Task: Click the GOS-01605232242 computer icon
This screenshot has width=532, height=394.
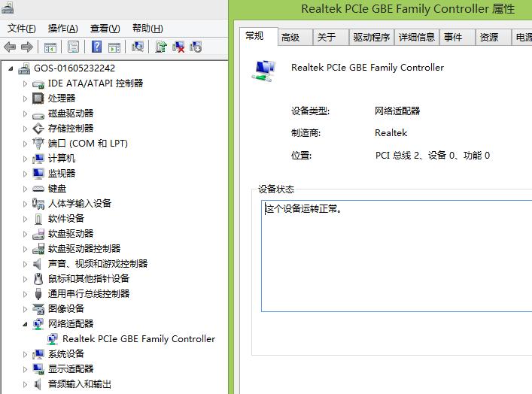Action: 24,68
